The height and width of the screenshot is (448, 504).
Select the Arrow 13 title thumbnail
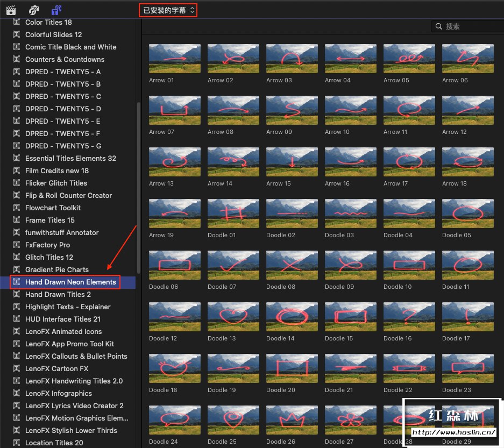[x=174, y=162]
